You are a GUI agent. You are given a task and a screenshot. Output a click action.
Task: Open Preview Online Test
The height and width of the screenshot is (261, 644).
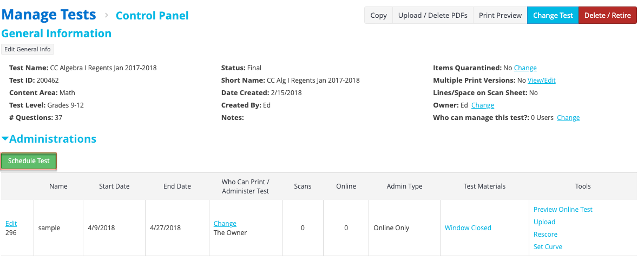(x=563, y=209)
